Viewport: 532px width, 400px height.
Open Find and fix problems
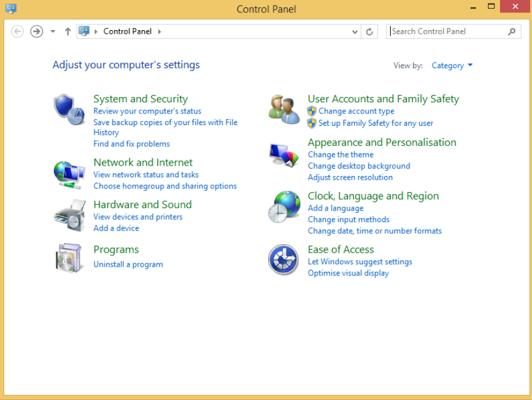pyautogui.click(x=132, y=144)
